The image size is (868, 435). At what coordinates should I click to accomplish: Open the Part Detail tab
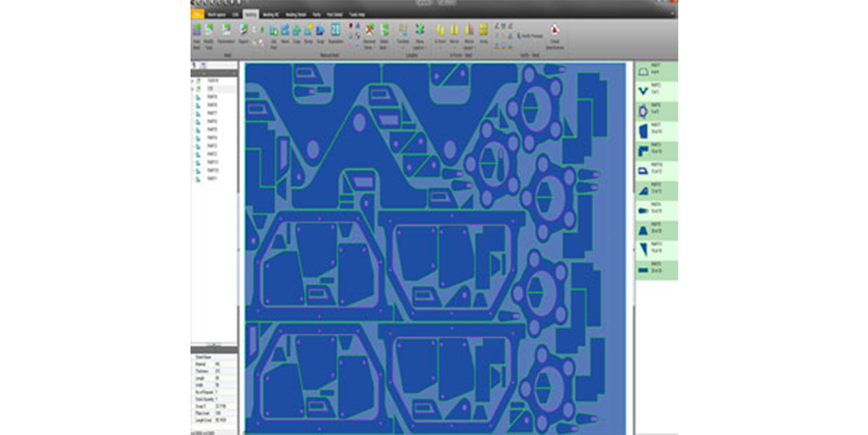335,14
